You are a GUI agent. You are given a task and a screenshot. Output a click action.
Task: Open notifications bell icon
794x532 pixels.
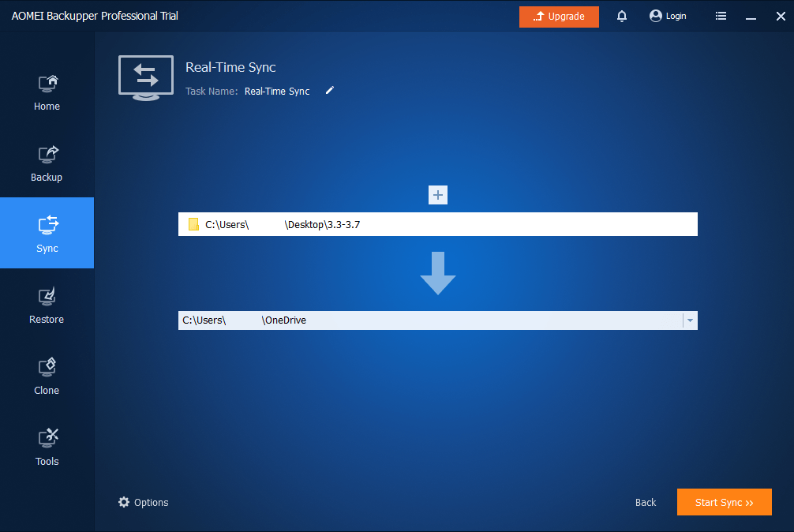(622, 17)
